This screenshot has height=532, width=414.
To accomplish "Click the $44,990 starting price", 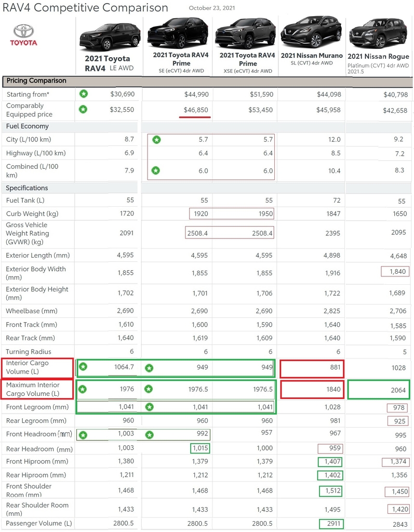I will tap(196, 95).
